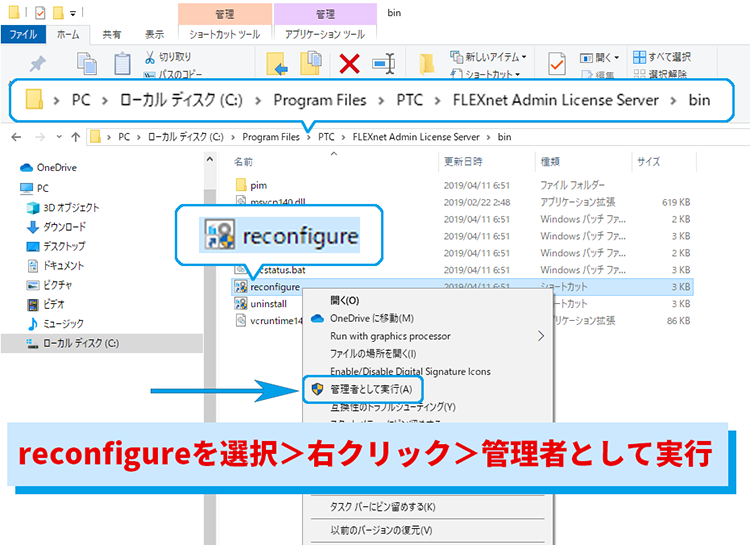Viewport: 750px width, 545px height.
Task: Select the reconfigure shortcut file
Action: pyautogui.click(x=267, y=287)
